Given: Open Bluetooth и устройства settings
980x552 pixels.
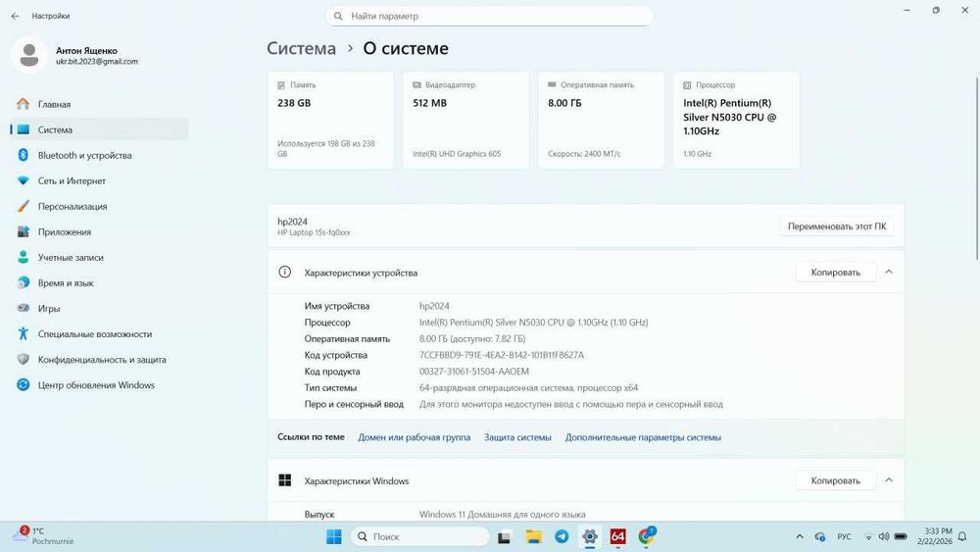Looking at the screenshot, I should click(99, 155).
